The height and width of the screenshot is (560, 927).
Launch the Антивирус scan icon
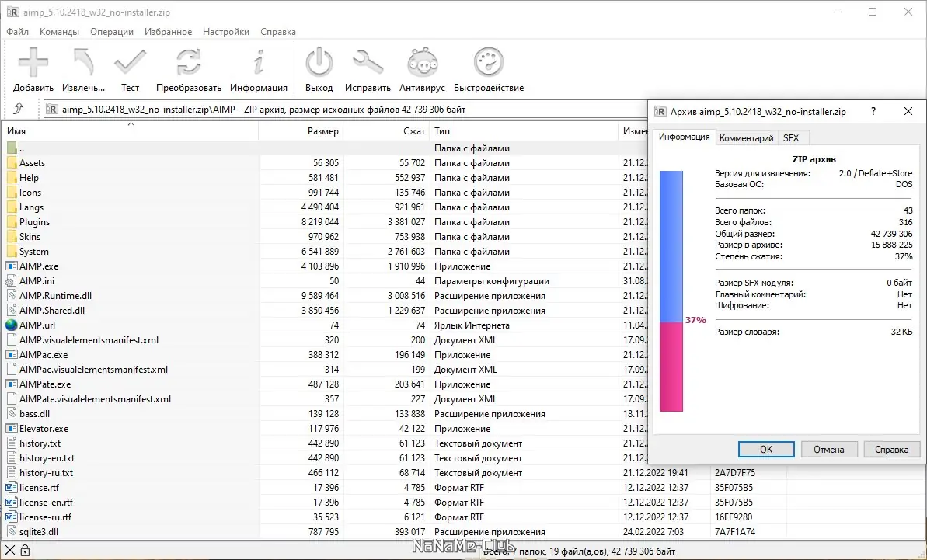pyautogui.click(x=422, y=63)
